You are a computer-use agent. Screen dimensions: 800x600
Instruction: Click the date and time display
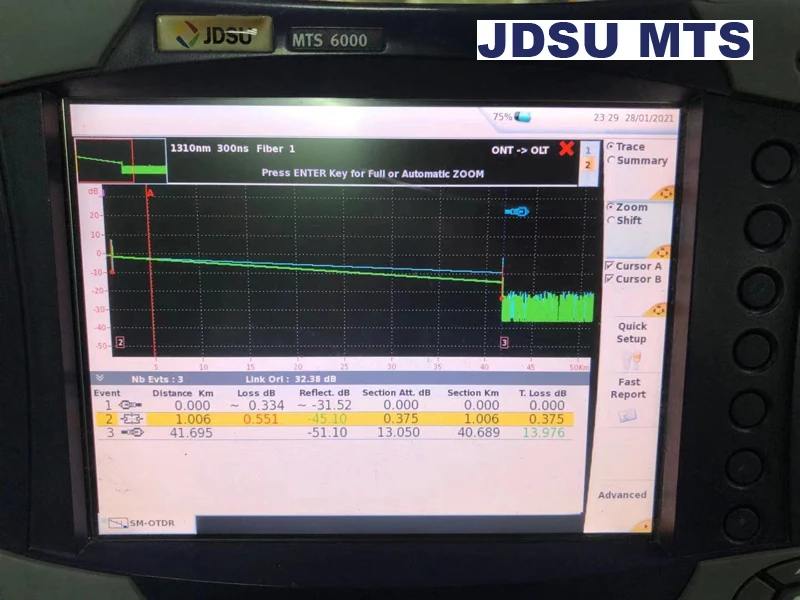tap(633, 118)
